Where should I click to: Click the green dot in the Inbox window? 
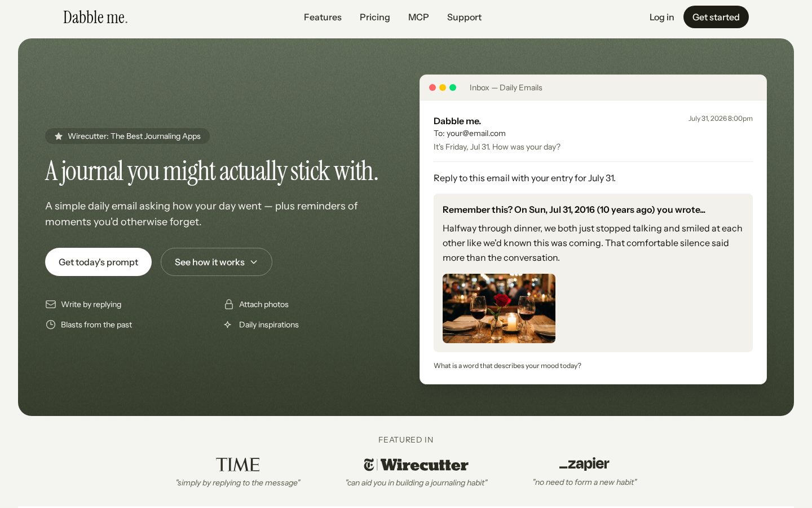453,87
